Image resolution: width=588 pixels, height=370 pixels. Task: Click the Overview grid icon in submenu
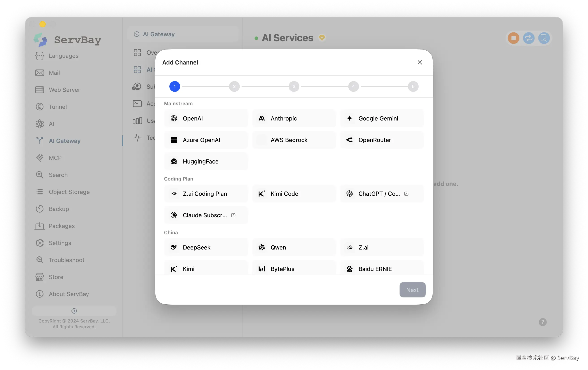pos(137,52)
